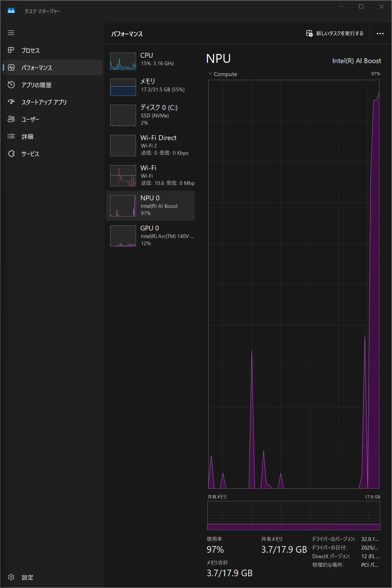Screen dimensions: 392x588
Task: Open the three-dot more options menu
Action: (x=380, y=33)
